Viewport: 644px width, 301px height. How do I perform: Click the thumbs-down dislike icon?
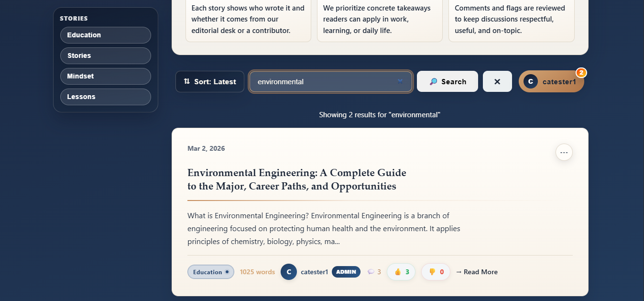(432, 272)
